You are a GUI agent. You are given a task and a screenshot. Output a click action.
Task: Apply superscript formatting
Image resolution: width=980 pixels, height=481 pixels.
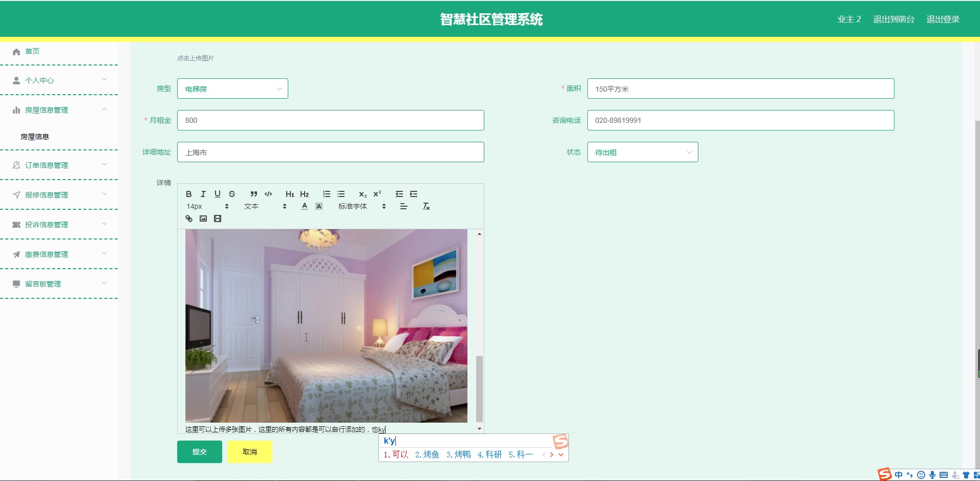point(377,194)
